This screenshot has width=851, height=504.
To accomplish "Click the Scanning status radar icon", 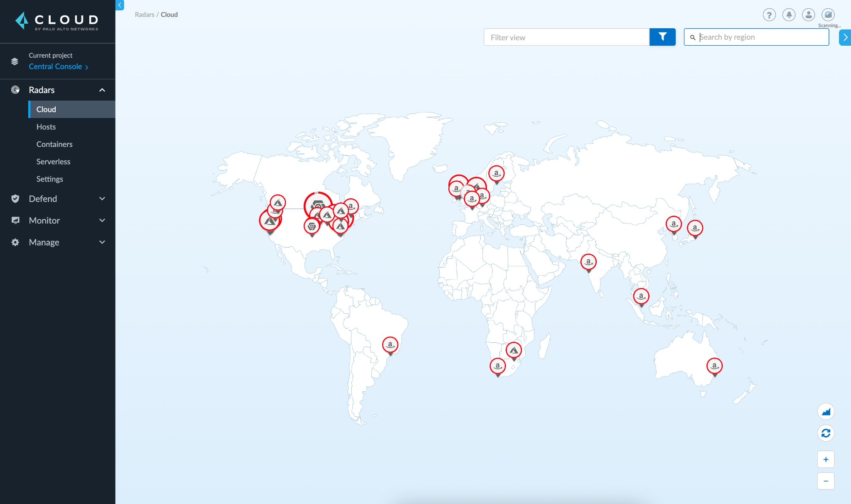I will pyautogui.click(x=828, y=15).
